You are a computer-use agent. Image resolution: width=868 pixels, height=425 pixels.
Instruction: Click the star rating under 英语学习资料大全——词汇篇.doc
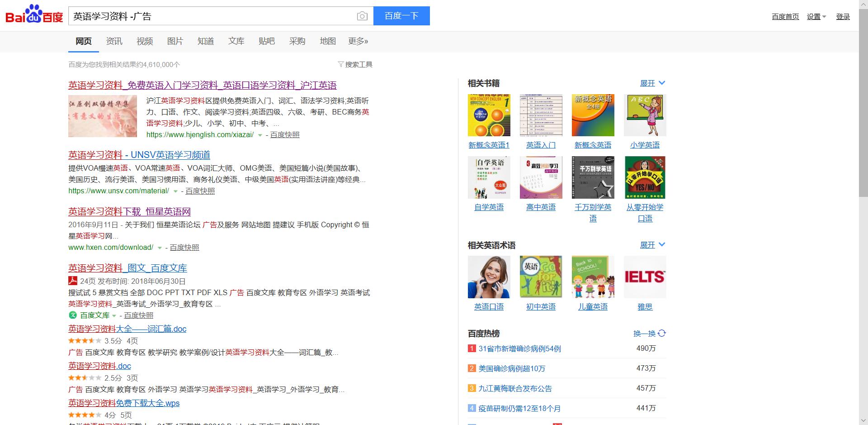[x=85, y=340]
